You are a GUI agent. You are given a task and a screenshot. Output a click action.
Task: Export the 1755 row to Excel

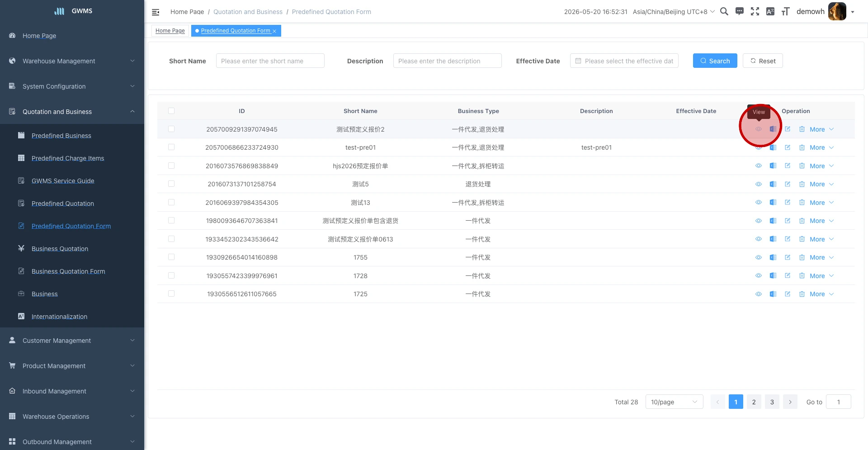click(773, 257)
